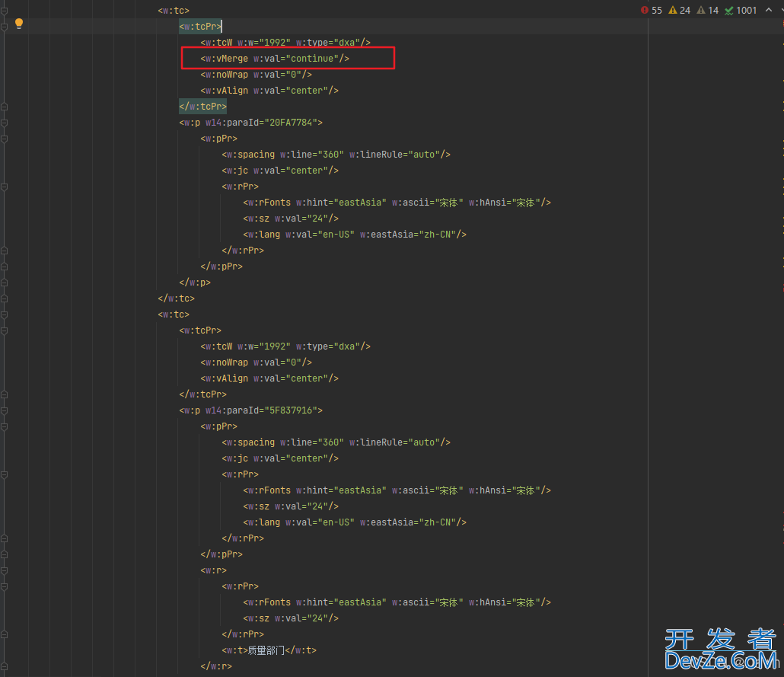The width and height of the screenshot is (784, 677).
Task: Click the red error count 55 indicator
Action: click(652, 11)
